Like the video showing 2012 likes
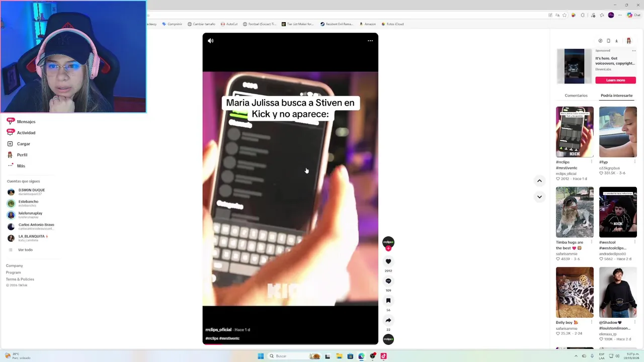 (x=388, y=261)
